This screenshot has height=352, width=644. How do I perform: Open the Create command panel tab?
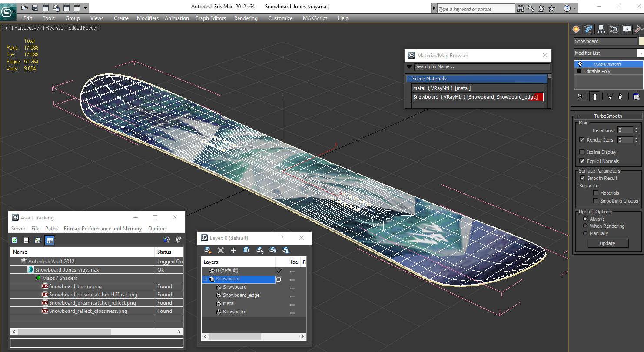[576, 29]
